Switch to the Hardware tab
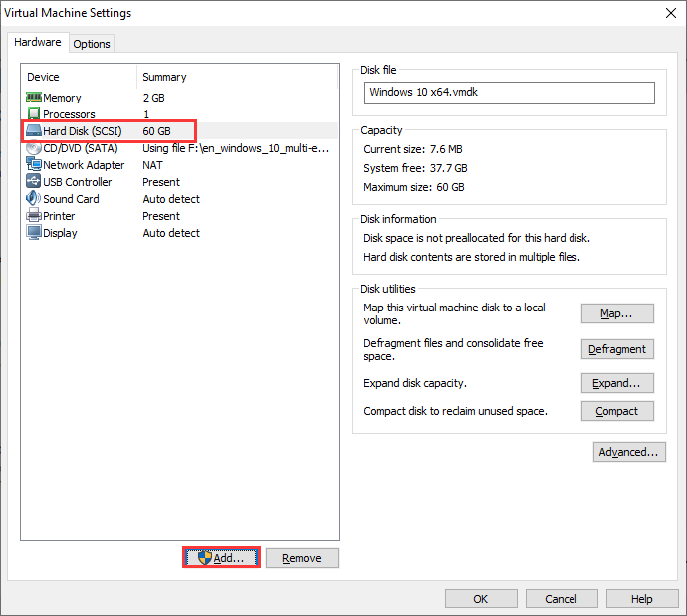The width and height of the screenshot is (687, 616). pyautogui.click(x=38, y=42)
